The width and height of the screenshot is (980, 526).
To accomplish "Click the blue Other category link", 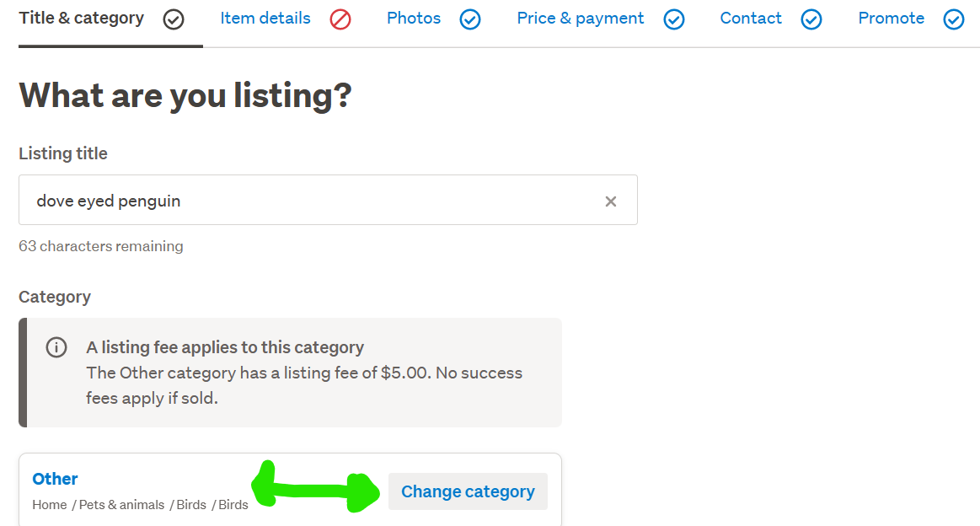I will pos(56,479).
